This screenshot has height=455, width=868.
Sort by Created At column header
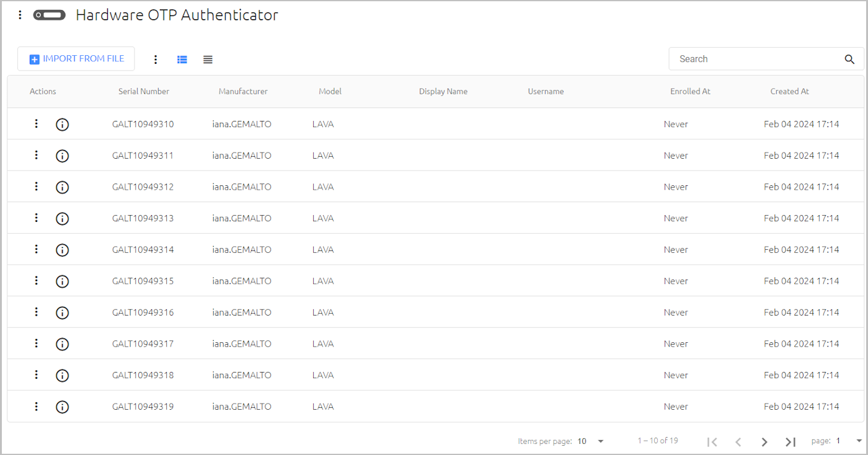click(x=789, y=91)
